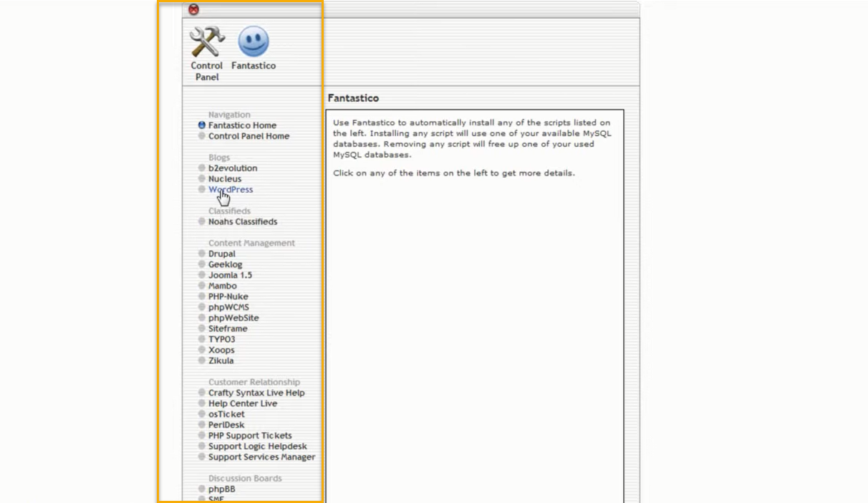The height and width of the screenshot is (503, 868).
Task: Select Nucleus blog script
Action: [x=225, y=179]
